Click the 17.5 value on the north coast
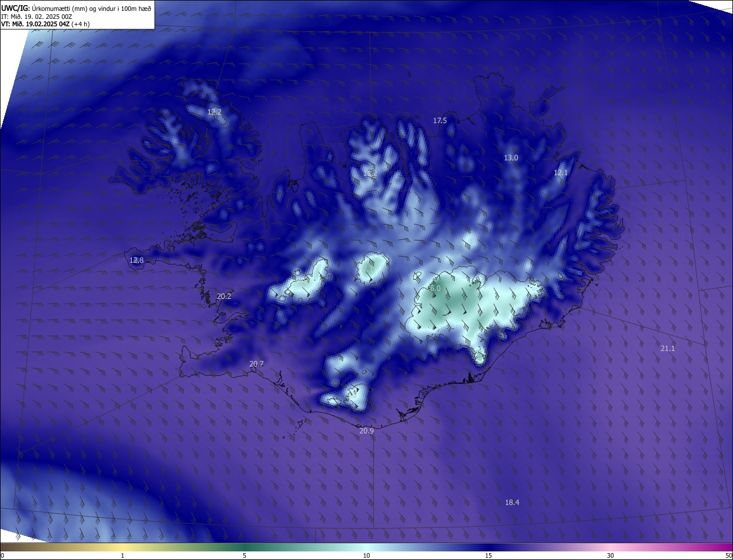This screenshot has width=733, height=560. coord(440,120)
